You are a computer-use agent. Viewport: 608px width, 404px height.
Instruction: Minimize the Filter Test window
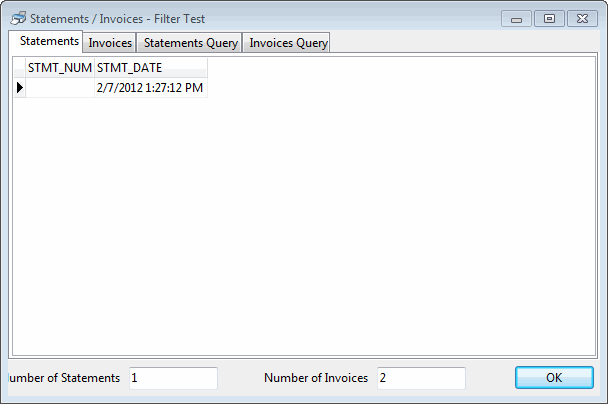pos(517,18)
